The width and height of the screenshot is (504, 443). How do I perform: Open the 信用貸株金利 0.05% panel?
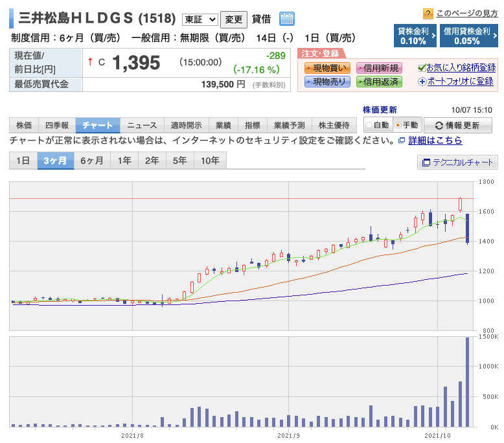[468, 36]
